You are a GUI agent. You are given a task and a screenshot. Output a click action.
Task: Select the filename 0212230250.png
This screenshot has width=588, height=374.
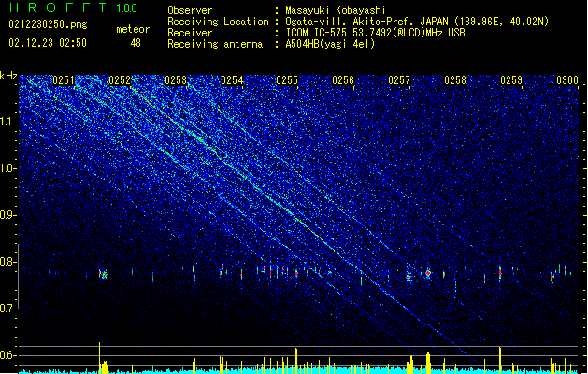click(x=48, y=24)
